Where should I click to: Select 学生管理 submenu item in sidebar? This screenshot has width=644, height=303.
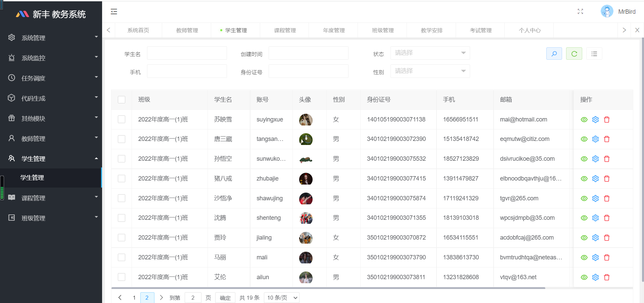51,178
